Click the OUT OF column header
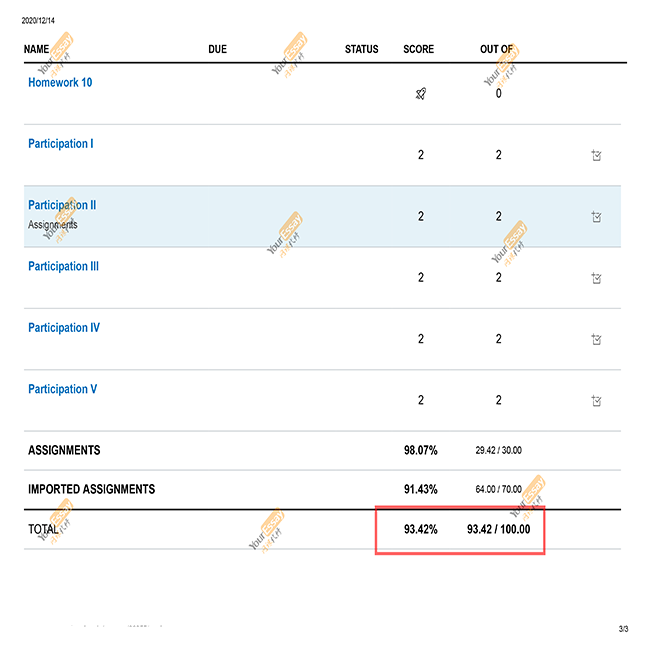This screenshot has height=650, width=650. (497, 49)
